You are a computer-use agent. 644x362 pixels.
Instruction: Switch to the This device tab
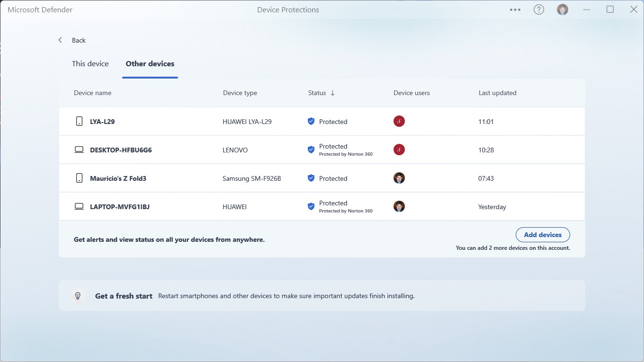90,64
